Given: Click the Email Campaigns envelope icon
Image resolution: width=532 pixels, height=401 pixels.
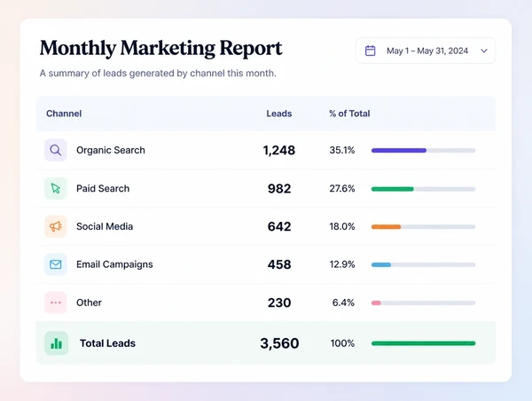Looking at the screenshot, I should click(x=56, y=264).
